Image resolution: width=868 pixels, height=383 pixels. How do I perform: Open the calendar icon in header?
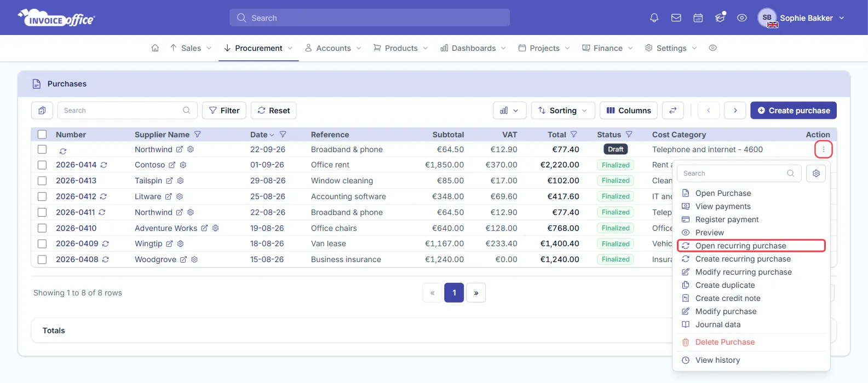[698, 18]
